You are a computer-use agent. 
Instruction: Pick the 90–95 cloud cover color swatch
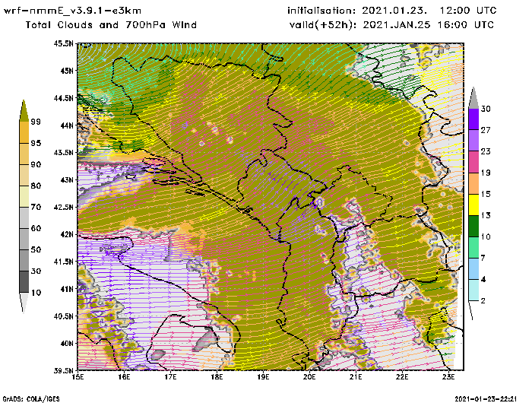pyautogui.click(x=24, y=154)
